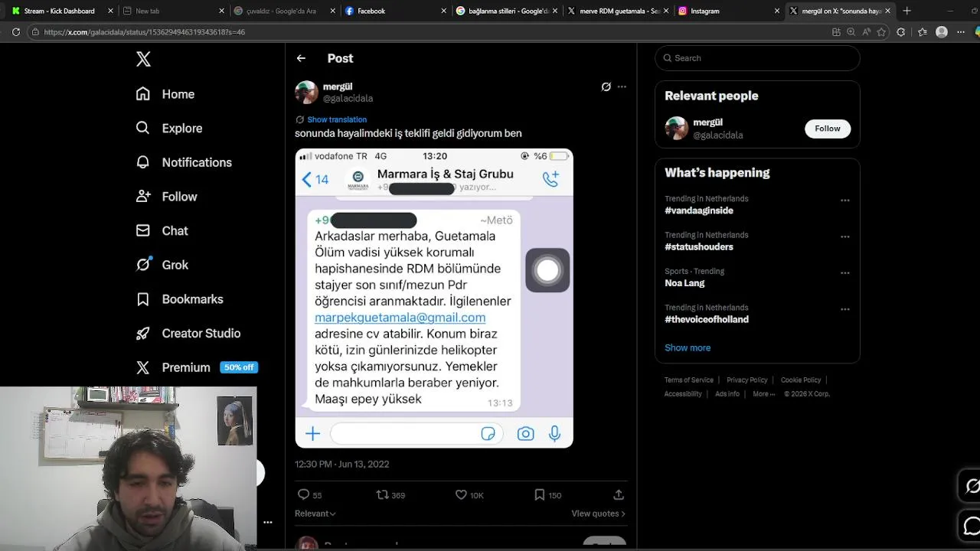Open browser extensions puzzle icon
The height and width of the screenshot is (551, 980).
tap(900, 32)
